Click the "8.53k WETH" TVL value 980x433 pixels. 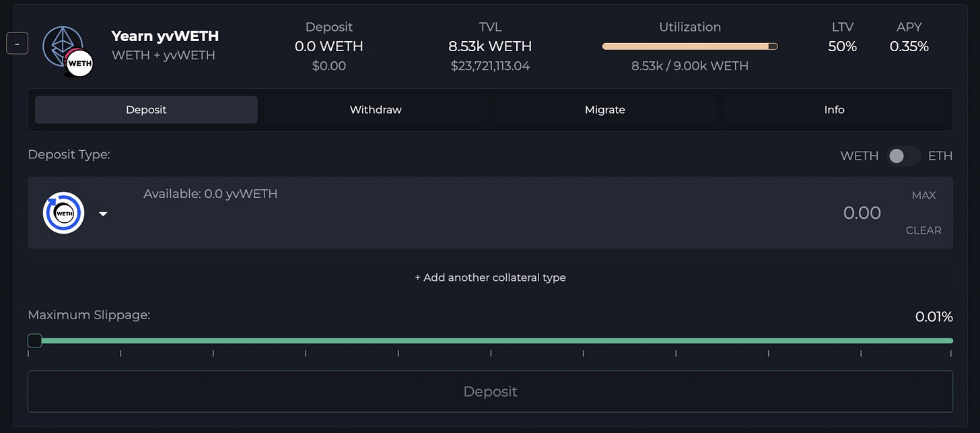(x=490, y=46)
